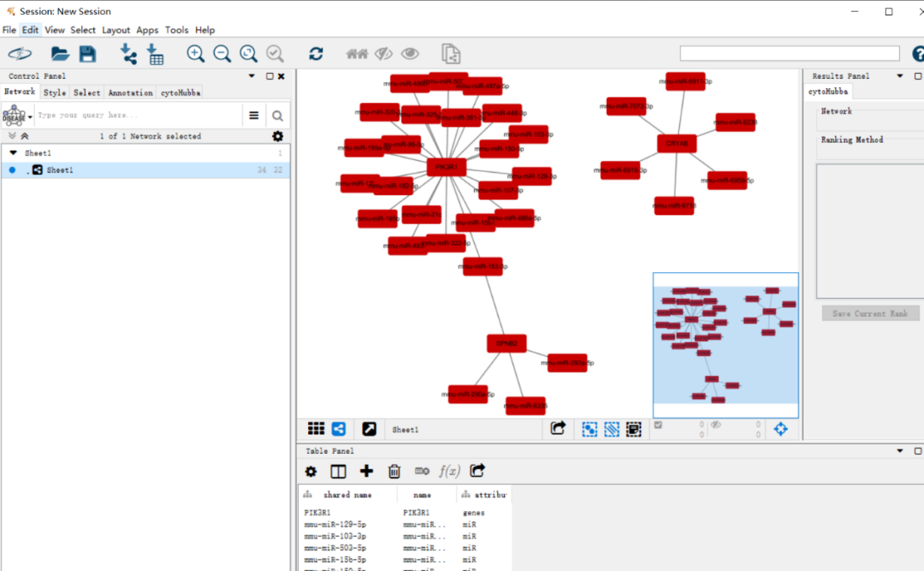Add a new column to the node table
This screenshot has width=924, height=571.
tap(366, 471)
